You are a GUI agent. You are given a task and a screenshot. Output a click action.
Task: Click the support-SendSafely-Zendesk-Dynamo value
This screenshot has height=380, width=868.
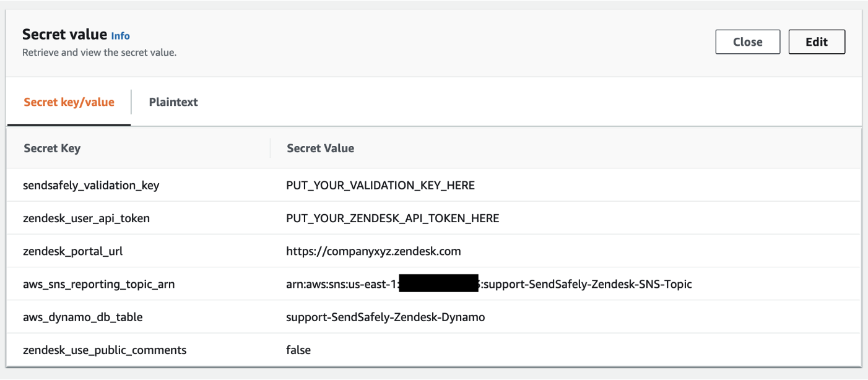[x=386, y=317]
